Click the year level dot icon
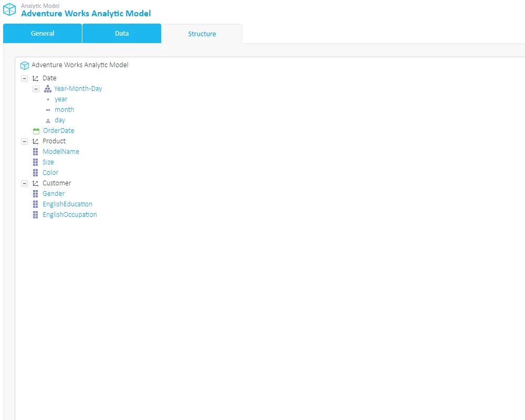The image size is (525, 420). pos(48,99)
